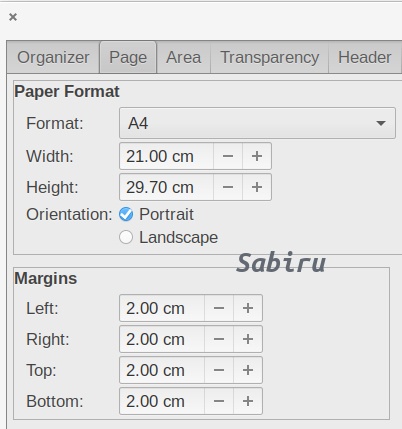
Task: Select Portrait orientation
Action: tap(126, 214)
